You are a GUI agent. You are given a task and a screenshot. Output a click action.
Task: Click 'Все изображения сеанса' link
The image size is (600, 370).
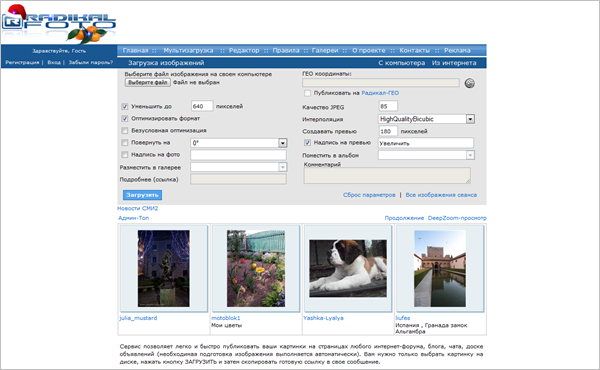click(x=441, y=195)
